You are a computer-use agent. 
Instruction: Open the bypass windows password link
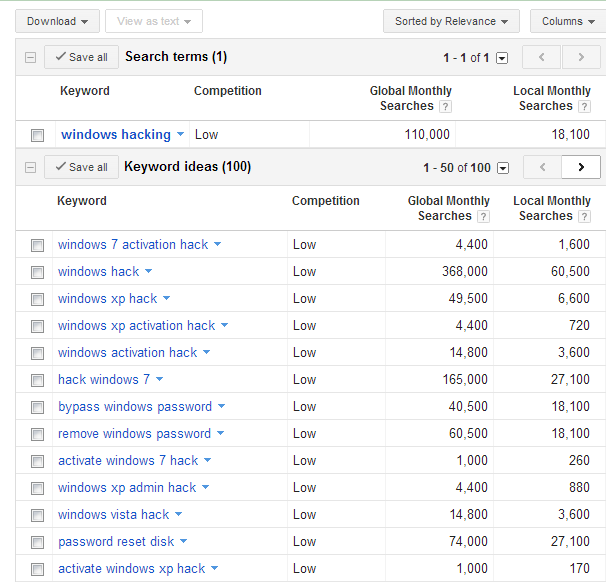[135, 407]
